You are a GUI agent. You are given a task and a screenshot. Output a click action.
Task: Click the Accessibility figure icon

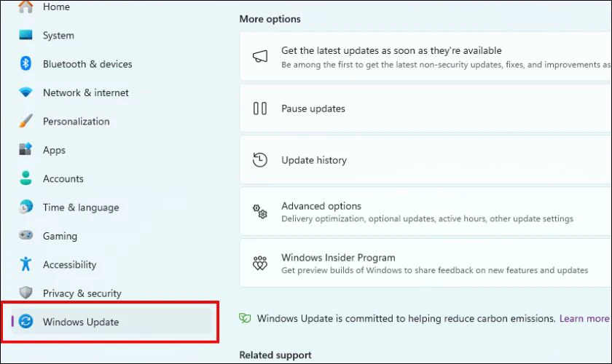[25, 264]
